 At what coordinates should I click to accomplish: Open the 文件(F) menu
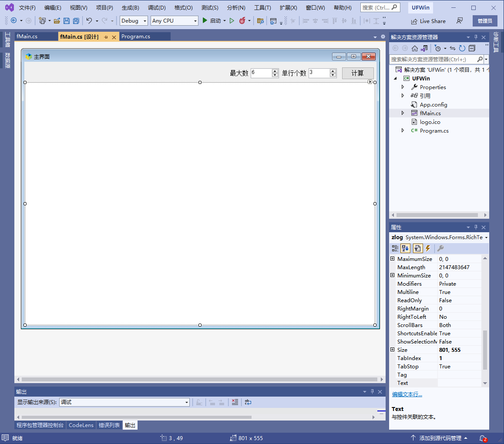(x=27, y=8)
